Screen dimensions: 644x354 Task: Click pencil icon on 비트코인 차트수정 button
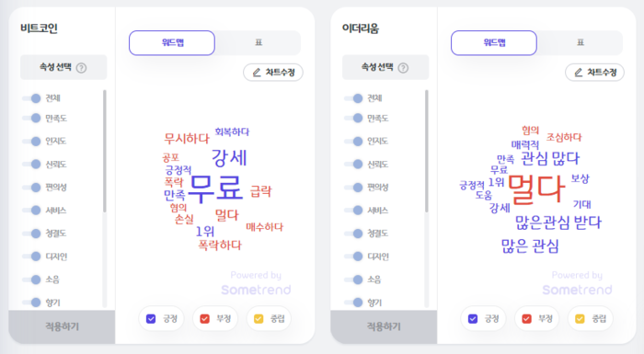pyautogui.click(x=257, y=73)
